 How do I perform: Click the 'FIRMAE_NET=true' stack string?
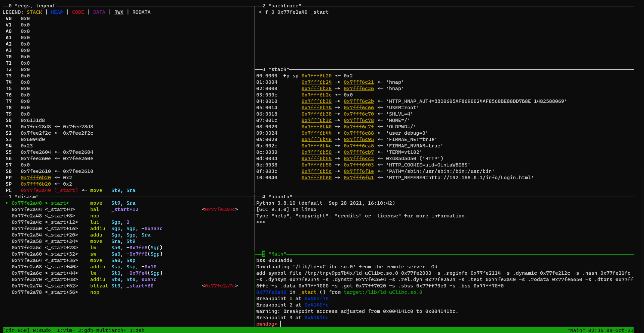click(x=412, y=139)
